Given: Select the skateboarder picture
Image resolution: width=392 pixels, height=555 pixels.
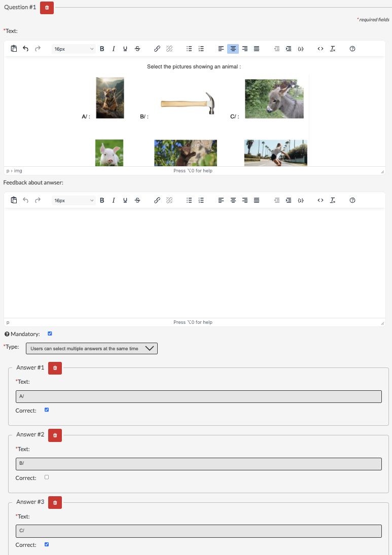Looking at the screenshot, I should click(276, 153).
